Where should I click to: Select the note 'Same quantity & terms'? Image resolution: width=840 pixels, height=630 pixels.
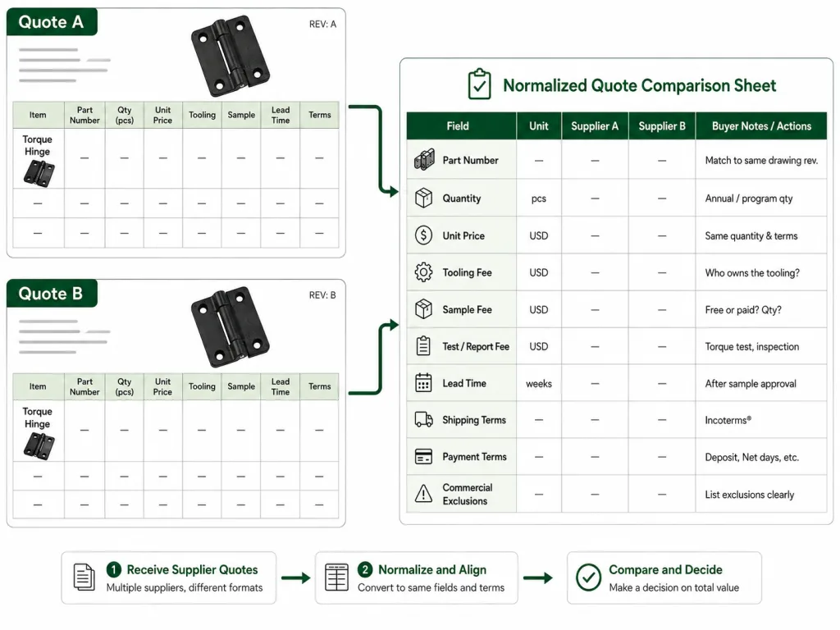[751, 235]
